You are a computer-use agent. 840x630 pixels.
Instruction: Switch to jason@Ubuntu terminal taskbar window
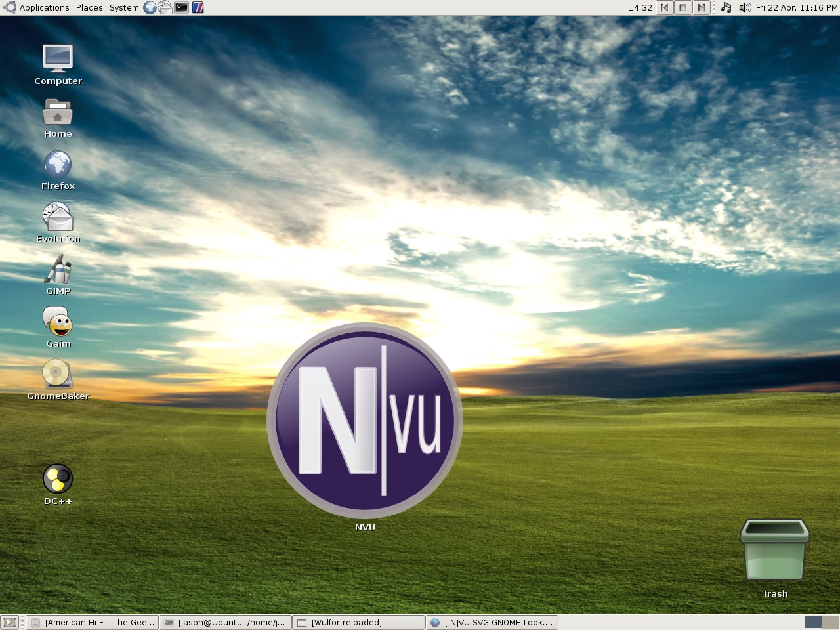[226, 623]
